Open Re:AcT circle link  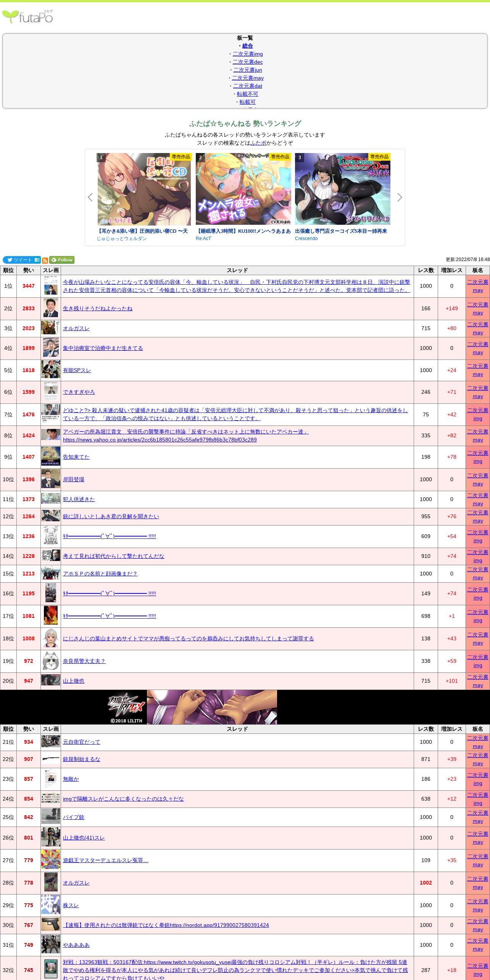coord(203,239)
